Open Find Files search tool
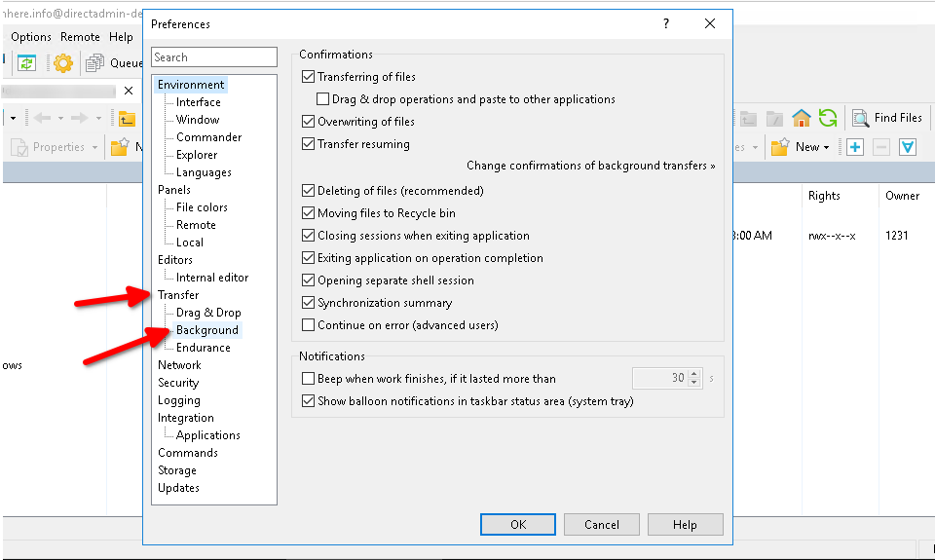 click(887, 119)
